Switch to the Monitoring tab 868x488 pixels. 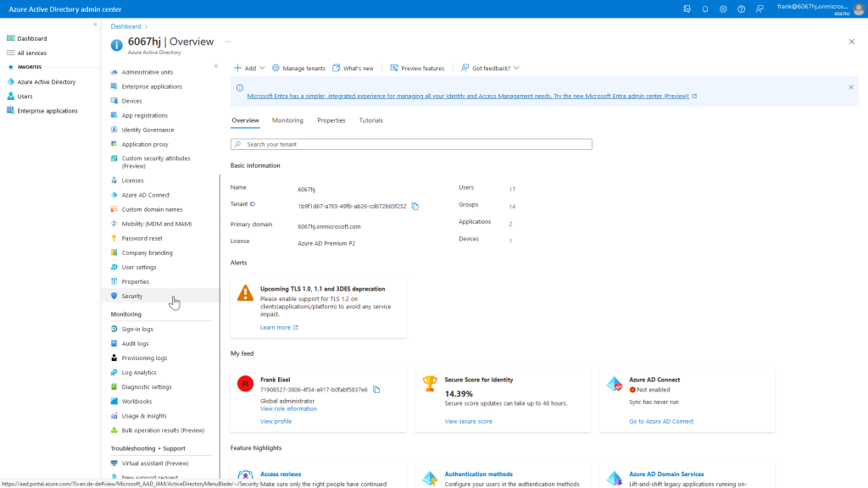(287, 120)
